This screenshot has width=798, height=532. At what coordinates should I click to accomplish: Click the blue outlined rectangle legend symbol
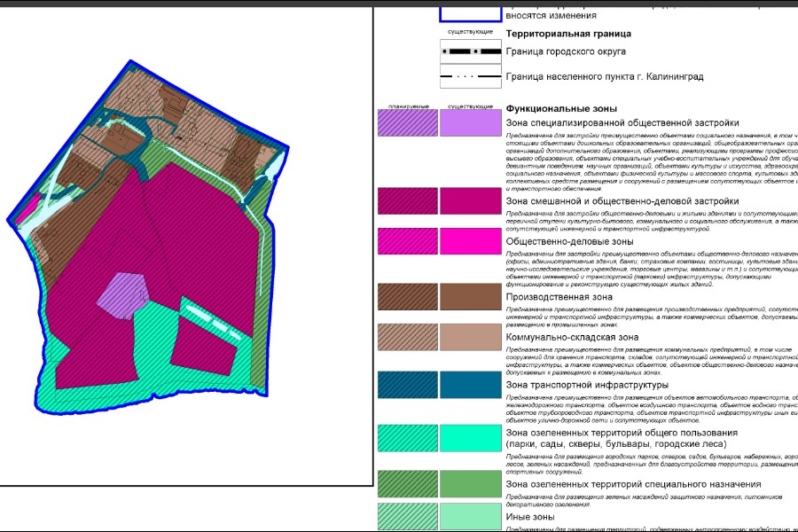click(x=470, y=12)
